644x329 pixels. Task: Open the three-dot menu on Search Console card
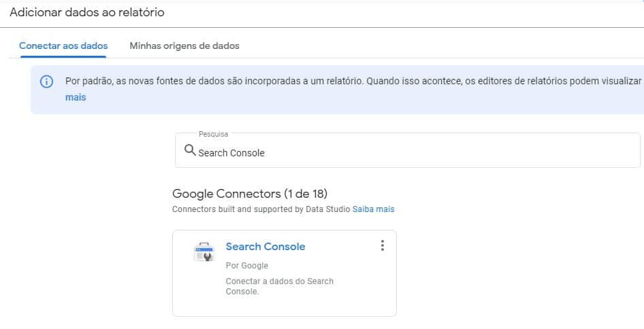383,245
